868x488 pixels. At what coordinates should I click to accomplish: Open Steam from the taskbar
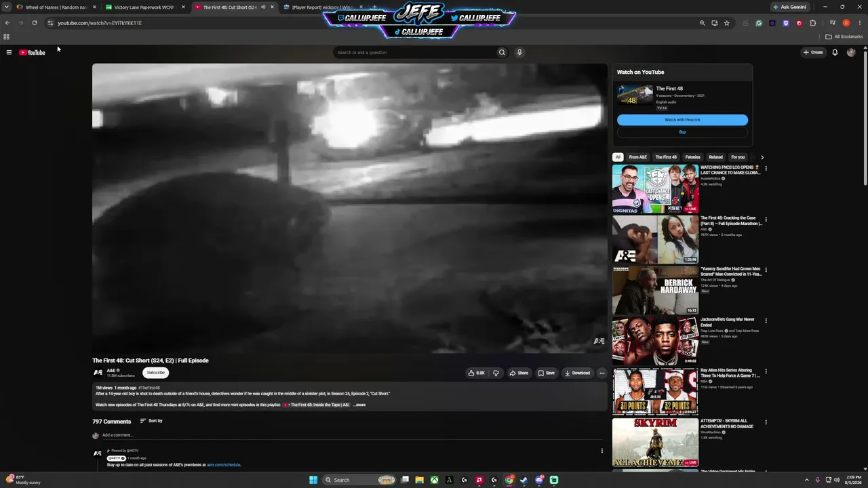524,480
